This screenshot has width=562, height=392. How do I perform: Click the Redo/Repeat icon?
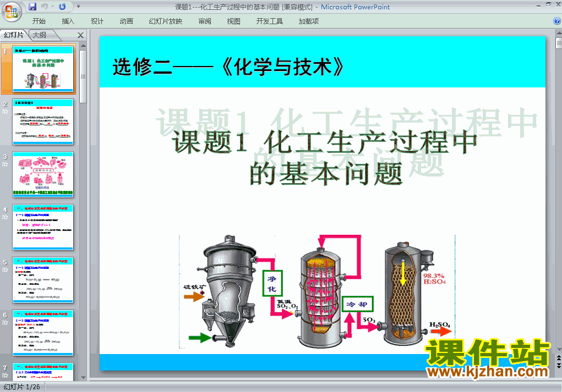click(62, 7)
